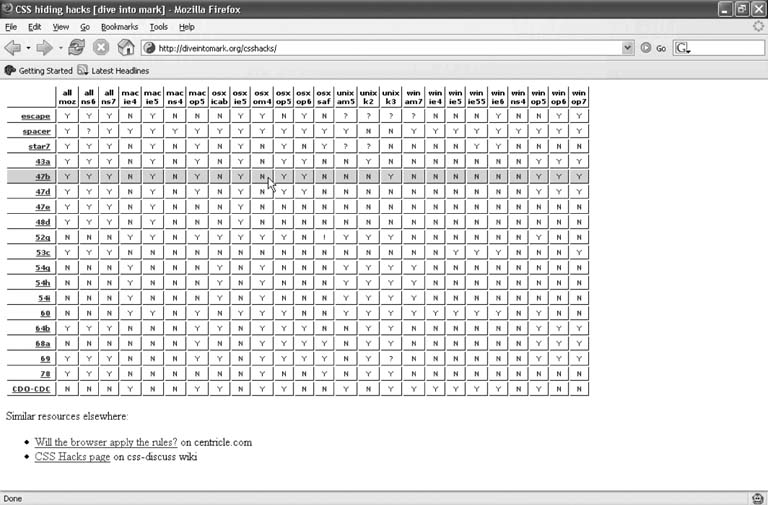Open the 69 hack link

click(x=46, y=359)
